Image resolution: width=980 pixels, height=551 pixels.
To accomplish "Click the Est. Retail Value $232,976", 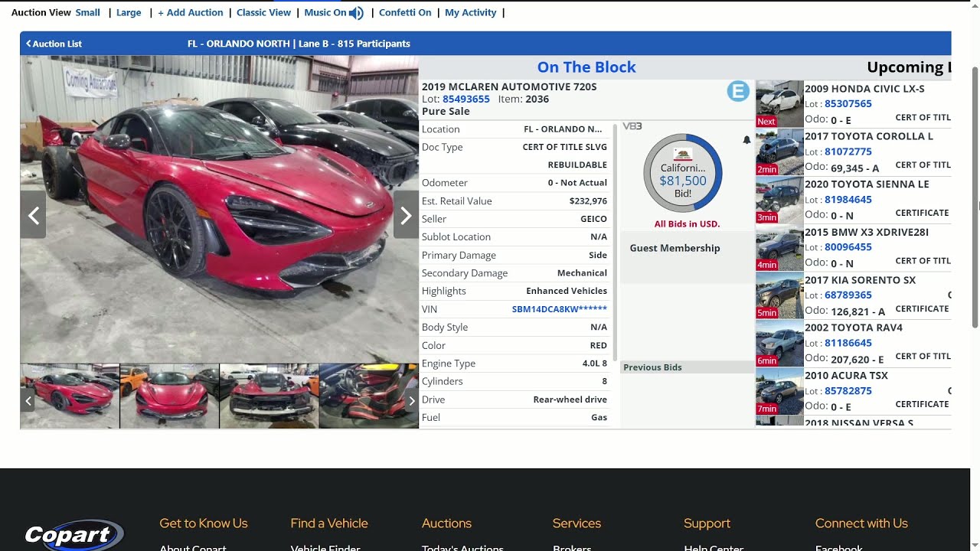I will tap(588, 201).
